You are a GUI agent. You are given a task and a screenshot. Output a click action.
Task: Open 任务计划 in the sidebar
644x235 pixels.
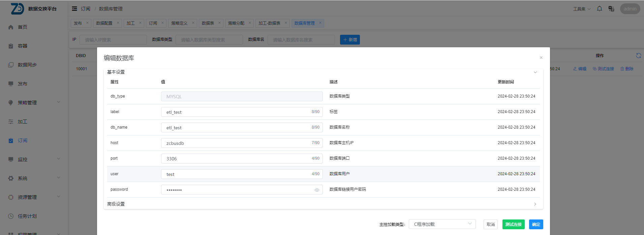[27, 216]
